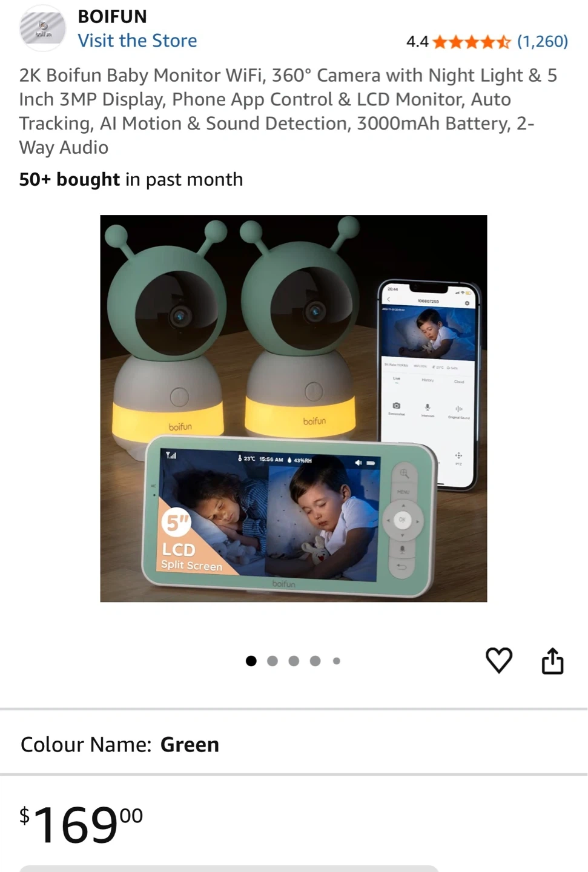This screenshot has height=872, width=588.
Task: Tap the share icon
Action: click(x=552, y=661)
